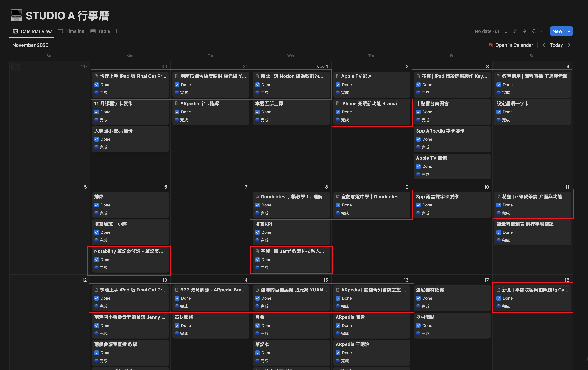588x370 pixels.
Task: Toggle Done checkbox for 月會 card
Action: (x=258, y=326)
